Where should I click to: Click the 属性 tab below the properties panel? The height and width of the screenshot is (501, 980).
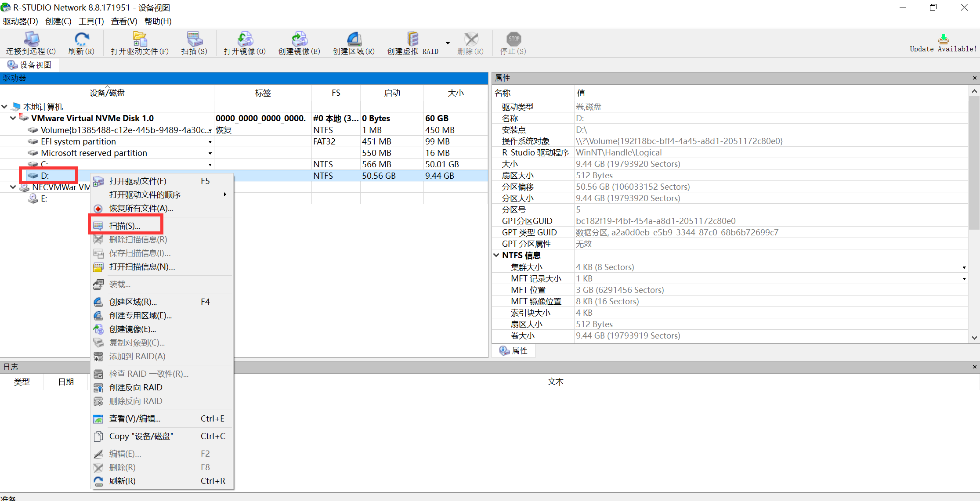click(514, 350)
